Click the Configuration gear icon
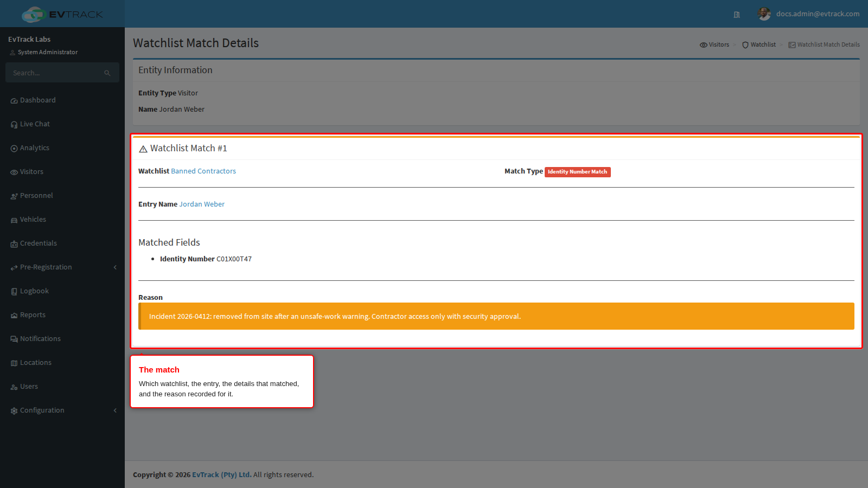The image size is (868, 488). coord(14,411)
